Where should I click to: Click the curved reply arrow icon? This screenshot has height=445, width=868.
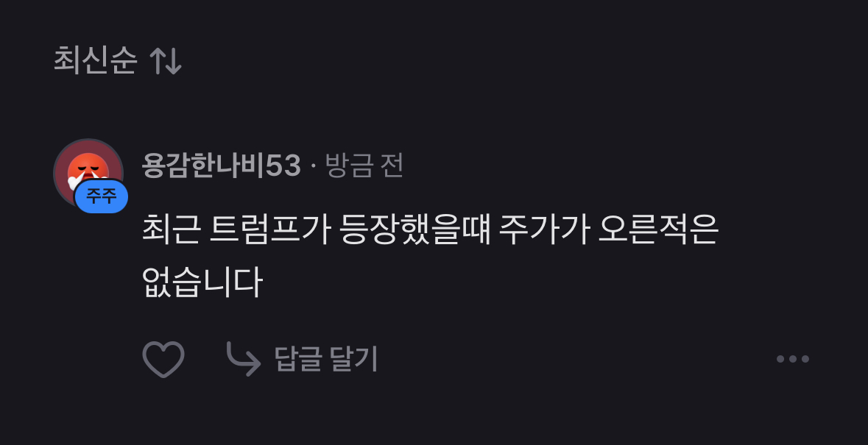[244, 360]
